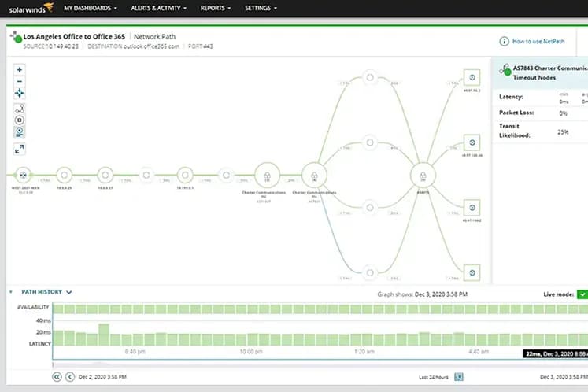Select the third timeout node from top
Screen dimensions: 588x392
370,208
